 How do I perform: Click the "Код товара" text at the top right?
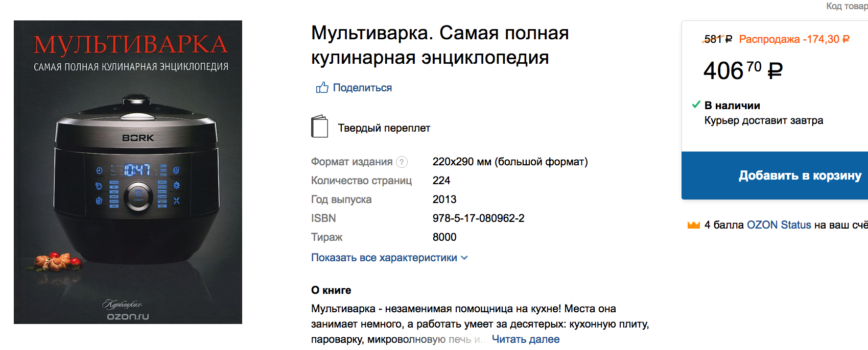[847, 6]
